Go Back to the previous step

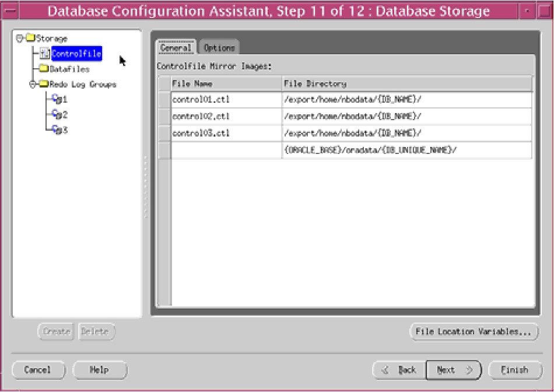point(399,370)
